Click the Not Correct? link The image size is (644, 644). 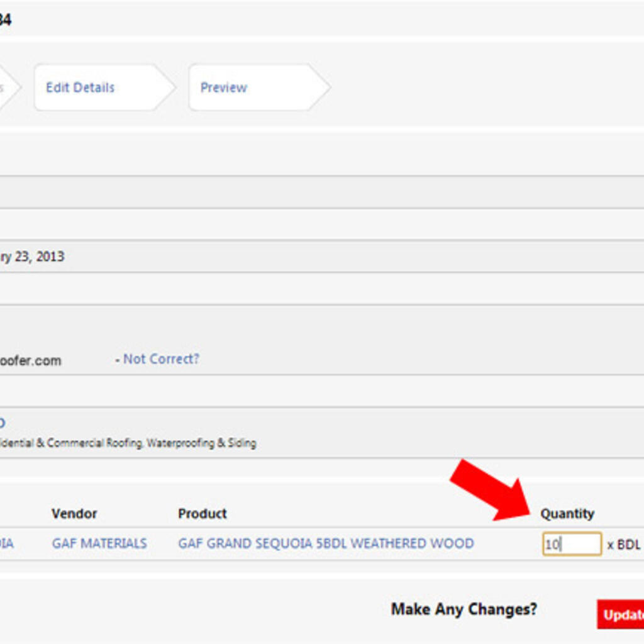[161, 359]
